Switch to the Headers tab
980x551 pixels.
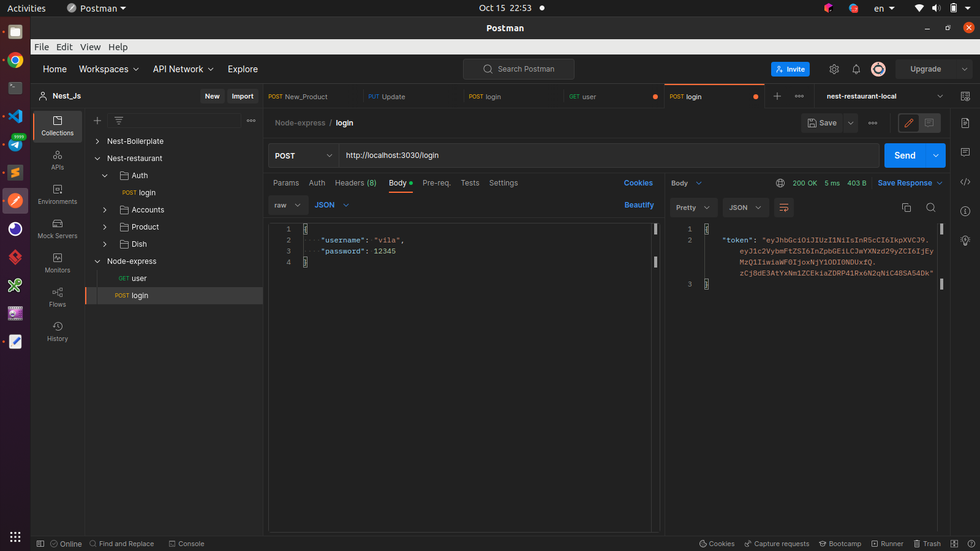pos(355,183)
